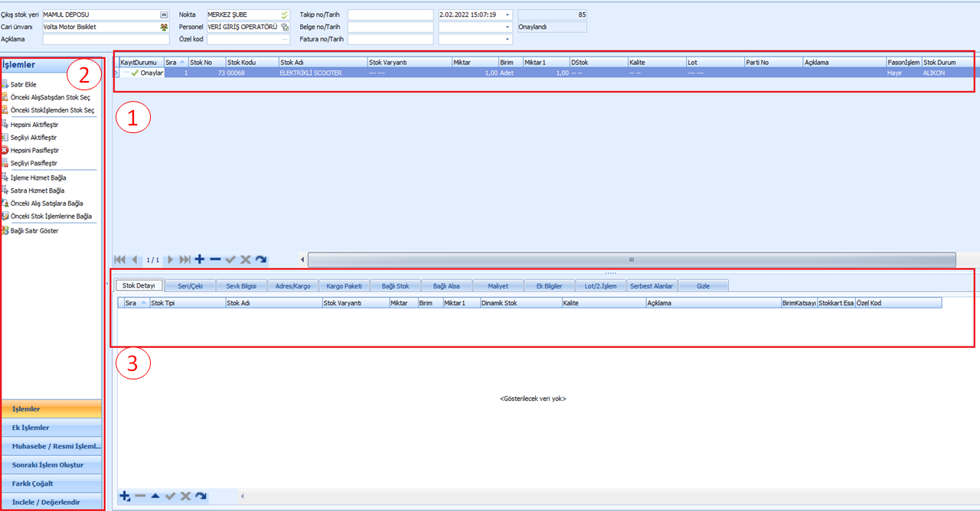Click the Stok Adı column header in upper grid
980x511 pixels.
322,62
